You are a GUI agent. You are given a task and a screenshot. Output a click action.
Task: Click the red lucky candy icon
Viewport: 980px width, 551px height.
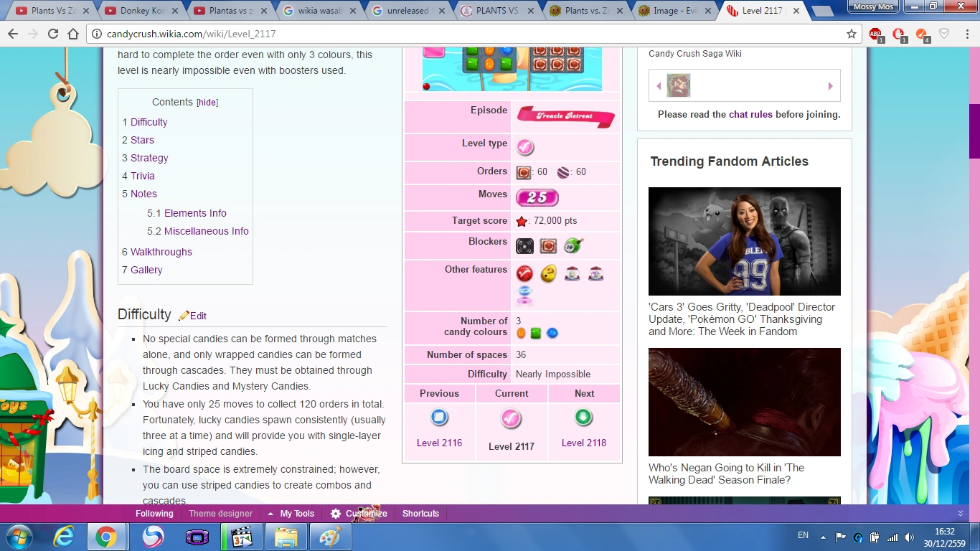pos(524,273)
